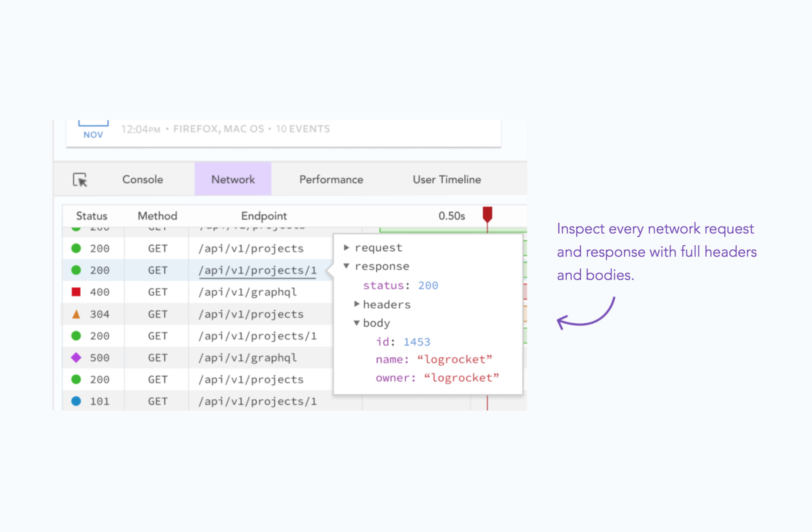Viewport: 812px width, 532px height.
Task: Click the Endpoint column header
Action: tap(264, 216)
